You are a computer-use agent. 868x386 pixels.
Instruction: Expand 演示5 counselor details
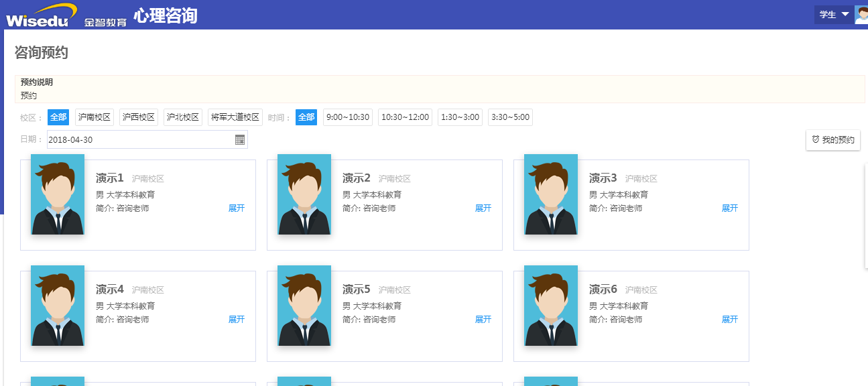[483, 320]
